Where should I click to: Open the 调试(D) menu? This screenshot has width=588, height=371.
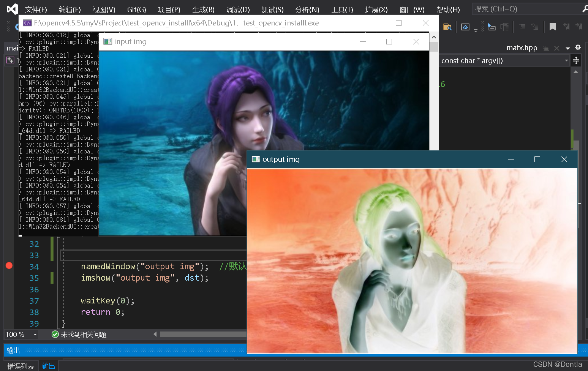coord(238,9)
